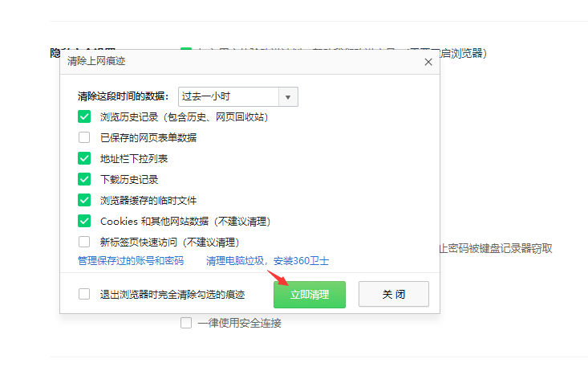The image size is (588, 371).
Task: Click the 清除上网痕迹 dialog title bar
Action: coord(241,62)
